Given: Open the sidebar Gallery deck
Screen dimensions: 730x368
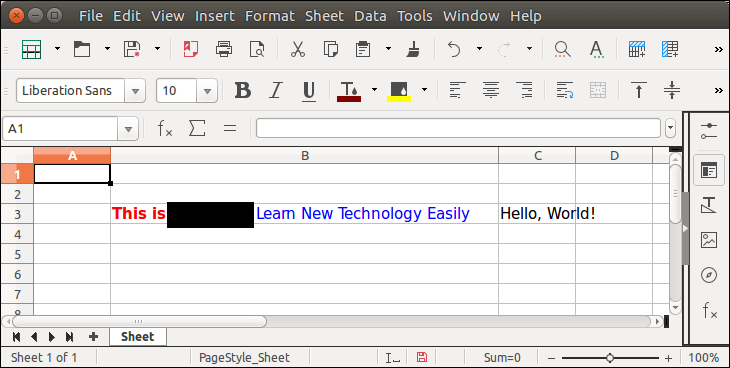Looking at the screenshot, I should pyautogui.click(x=709, y=240).
